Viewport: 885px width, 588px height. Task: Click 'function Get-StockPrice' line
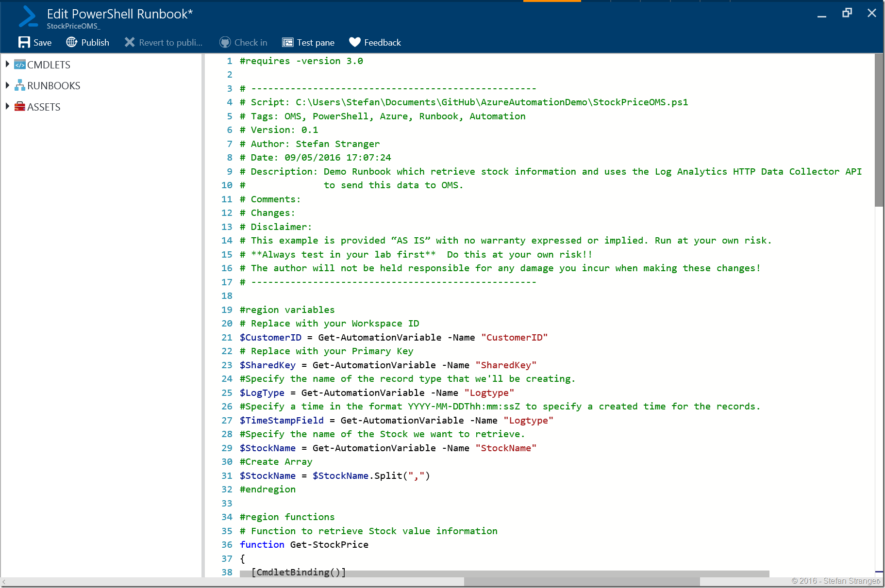[304, 545]
